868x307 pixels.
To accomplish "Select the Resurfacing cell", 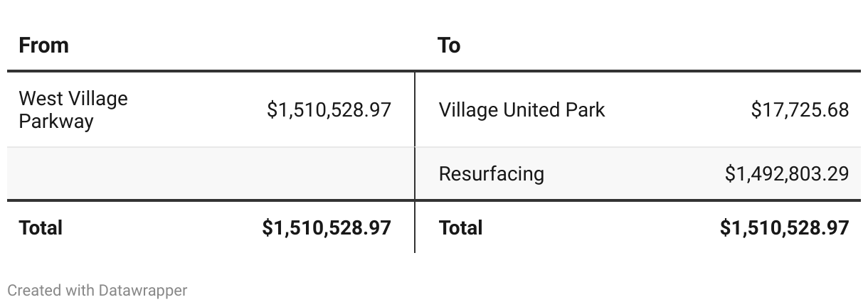I will (x=492, y=173).
